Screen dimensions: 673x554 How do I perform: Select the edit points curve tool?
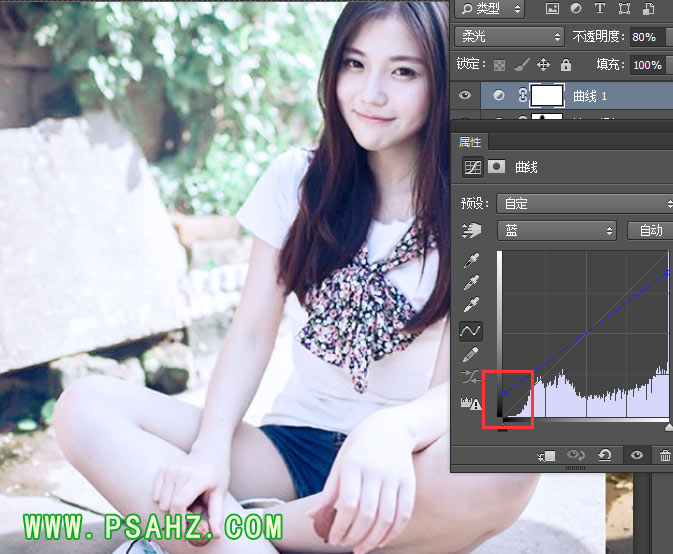[471, 330]
